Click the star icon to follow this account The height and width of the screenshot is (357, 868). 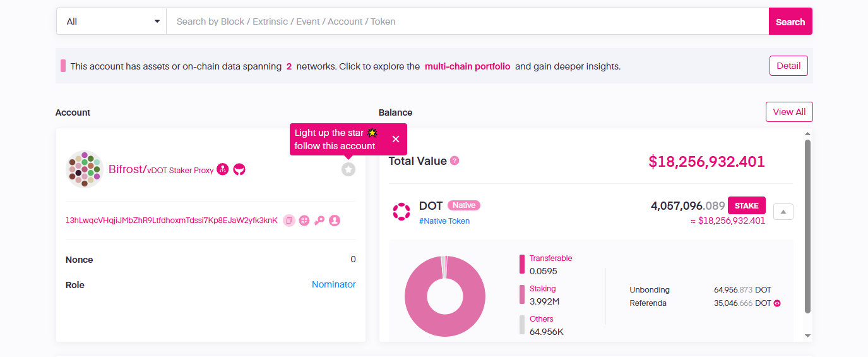pyautogui.click(x=348, y=169)
